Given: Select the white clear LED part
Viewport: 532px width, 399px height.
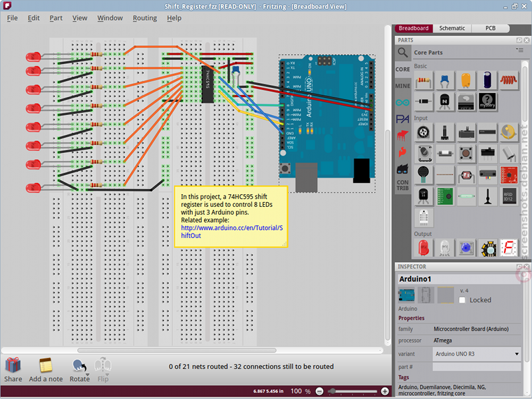Looking at the screenshot, I should [x=444, y=248].
